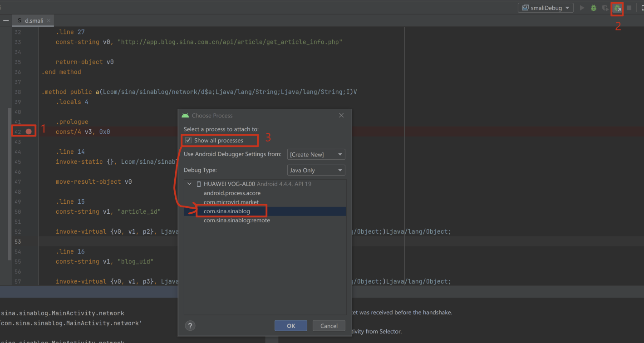Click line number 33 in gutter
This screenshot has height=343, width=644.
[18, 42]
